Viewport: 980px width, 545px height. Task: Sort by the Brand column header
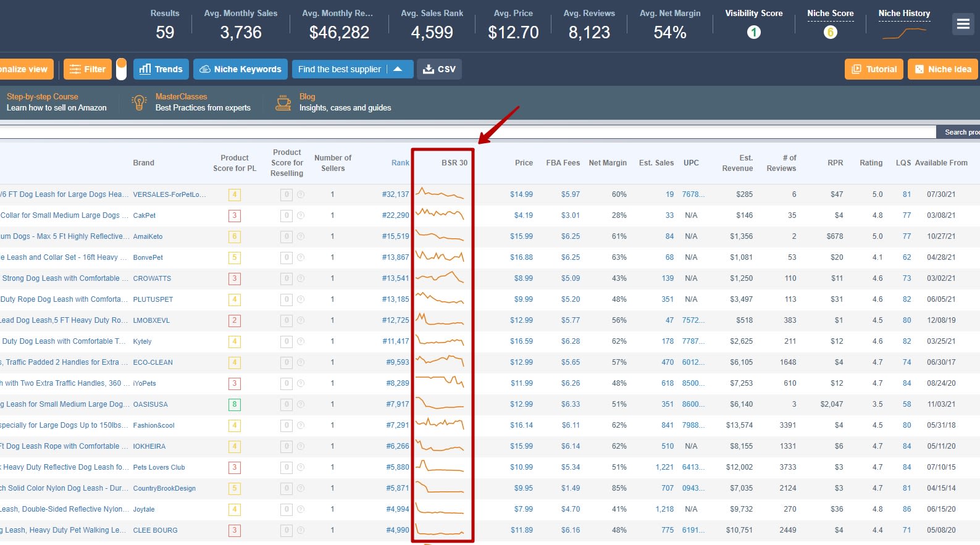pos(143,163)
